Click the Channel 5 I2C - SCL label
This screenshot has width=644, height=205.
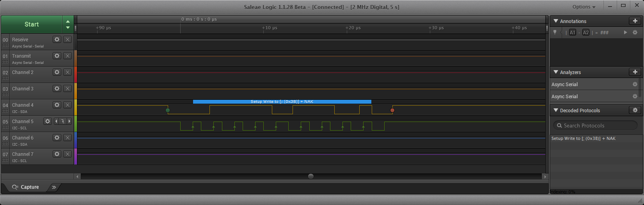point(20,128)
